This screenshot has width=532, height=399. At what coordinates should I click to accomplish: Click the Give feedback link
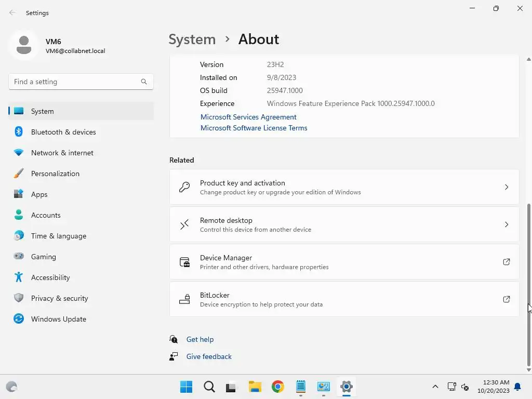[209, 356]
